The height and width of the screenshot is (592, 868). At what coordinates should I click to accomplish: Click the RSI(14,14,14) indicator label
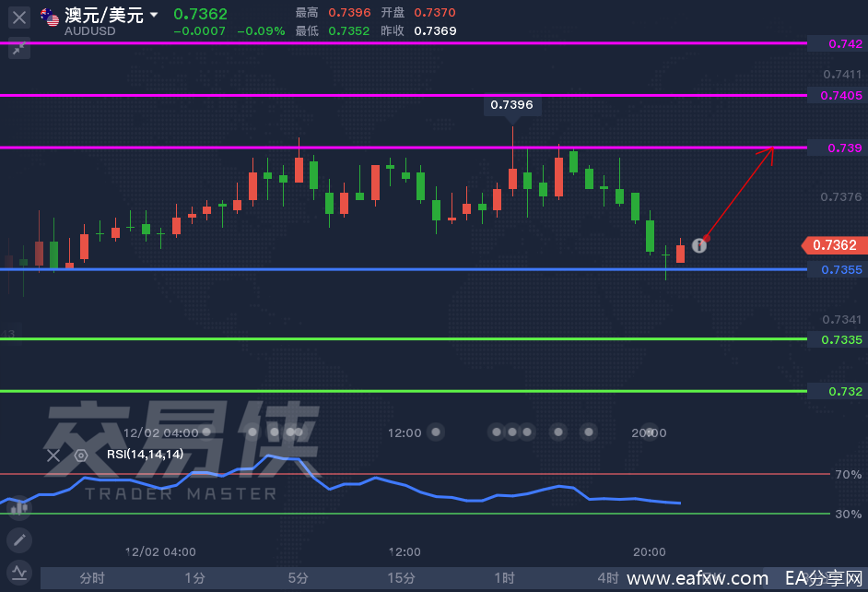point(145,455)
